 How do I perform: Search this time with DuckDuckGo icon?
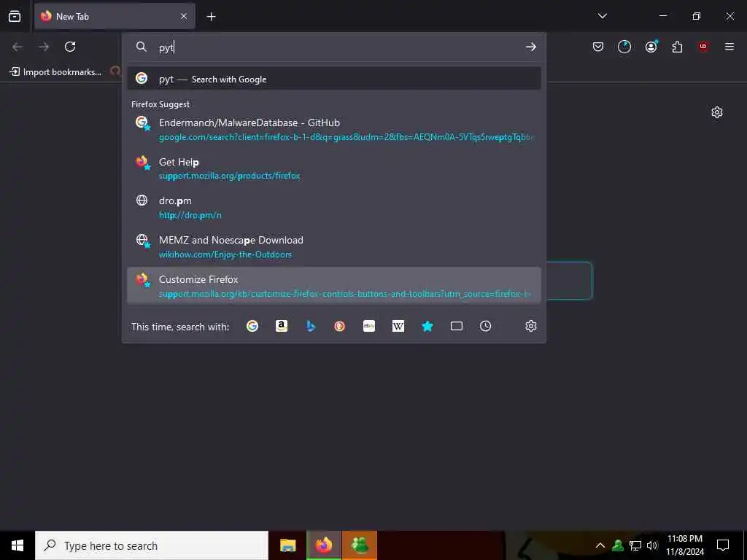pos(340,326)
